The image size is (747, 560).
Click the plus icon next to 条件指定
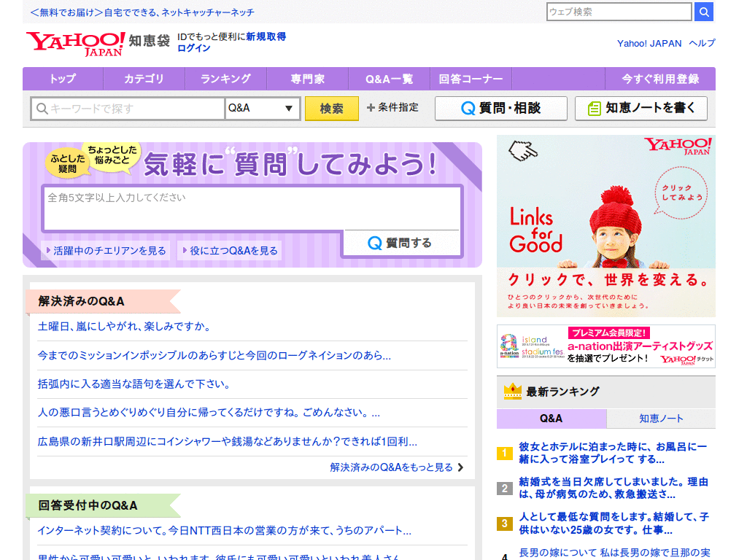(371, 108)
